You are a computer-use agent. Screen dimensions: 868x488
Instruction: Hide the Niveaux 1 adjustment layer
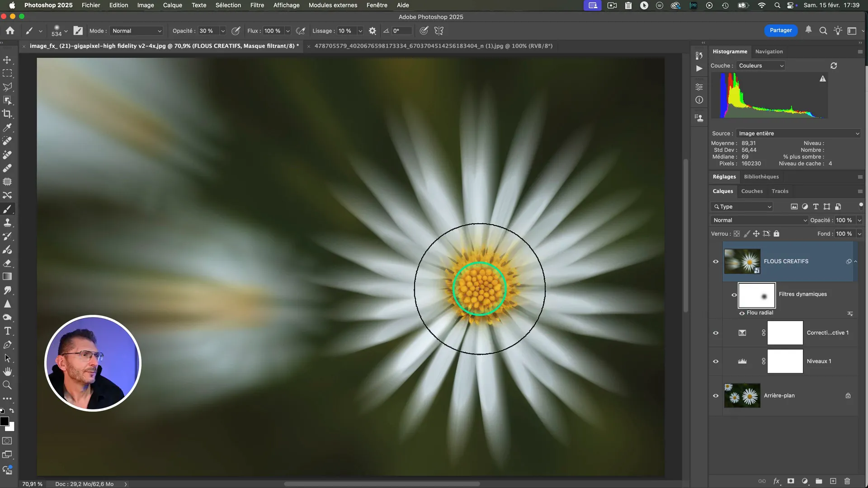[716, 361]
